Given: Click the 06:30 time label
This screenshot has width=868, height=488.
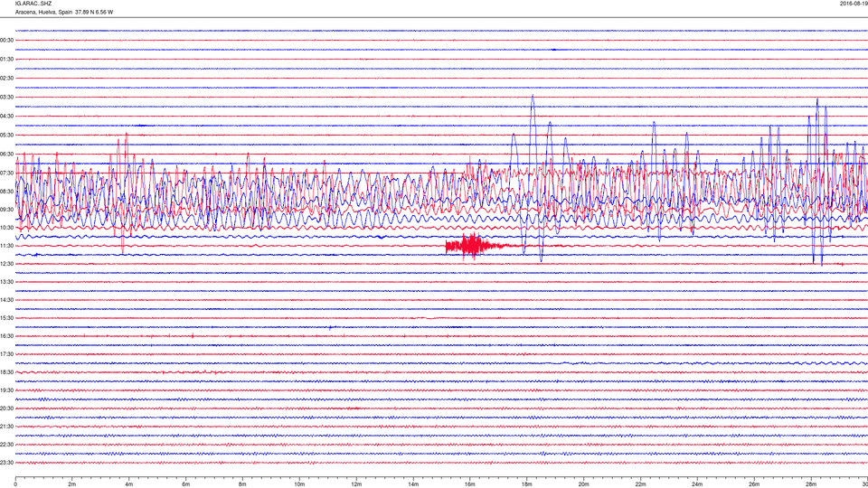Looking at the screenshot, I should [x=6, y=155].
